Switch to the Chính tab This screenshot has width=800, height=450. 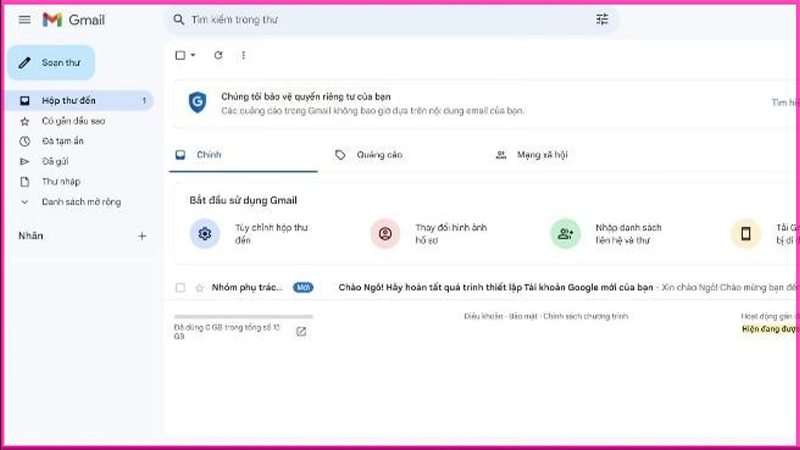pyautogui.click(x=243, y=155)
